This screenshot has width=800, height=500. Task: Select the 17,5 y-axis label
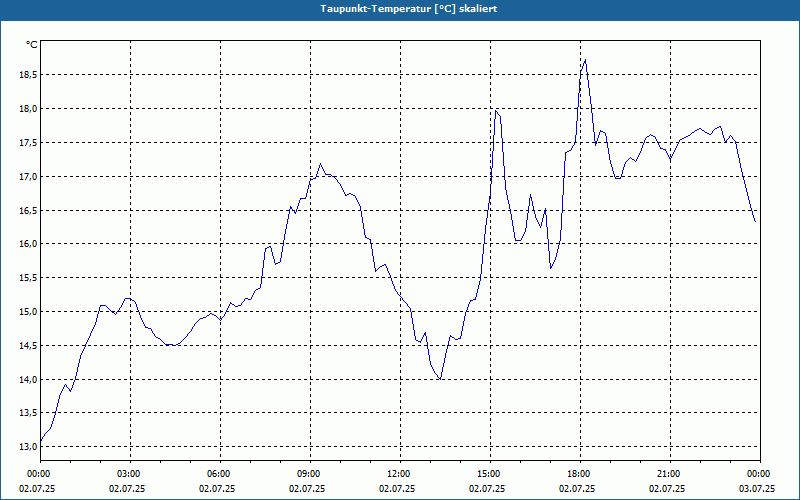29,143
